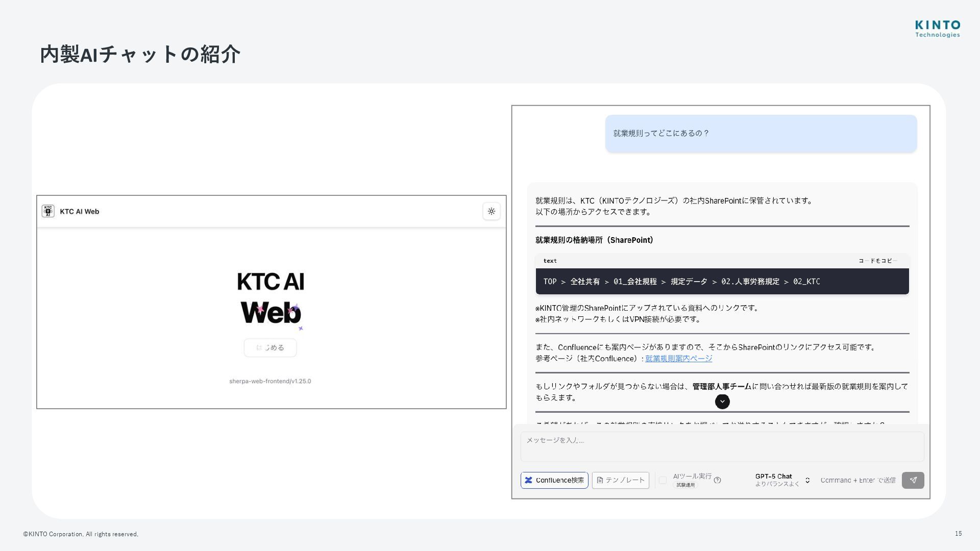Viewport: 980px width, 551px height.
Task: Click the KTC AI Web logo icon
Action: click(48, 211)
